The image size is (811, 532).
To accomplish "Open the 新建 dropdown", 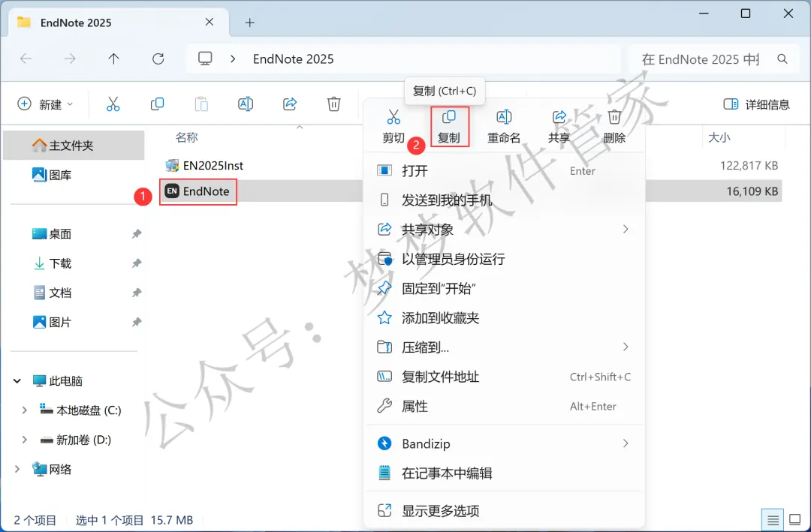I will [x=46, y=104].
